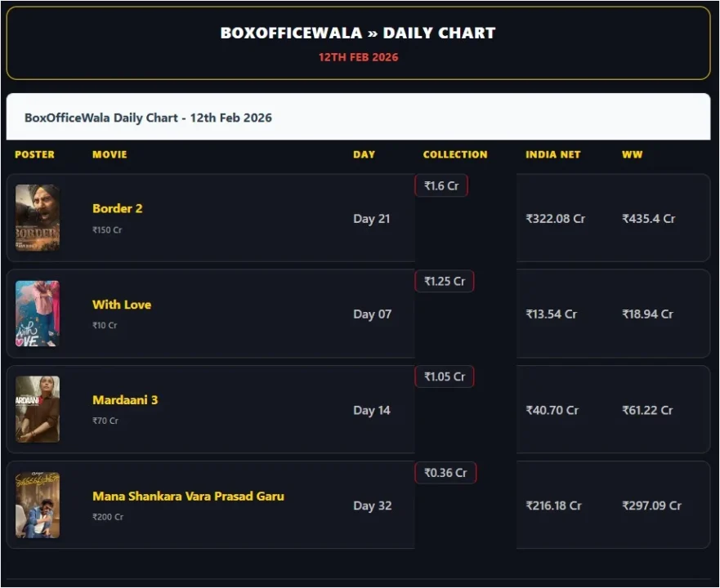Open the With Love poster image
Screen dimensions: 720x588
click(38, 314)
